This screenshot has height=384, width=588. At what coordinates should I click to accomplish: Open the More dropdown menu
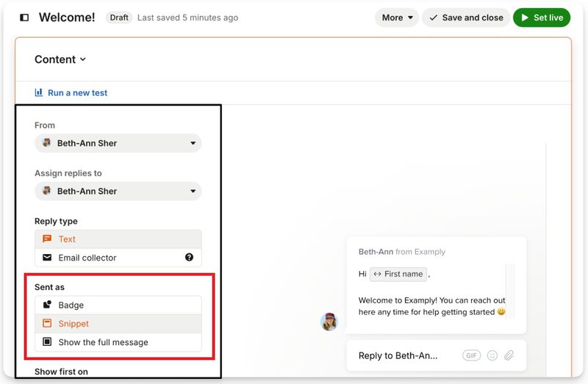[x=397, y=18]
